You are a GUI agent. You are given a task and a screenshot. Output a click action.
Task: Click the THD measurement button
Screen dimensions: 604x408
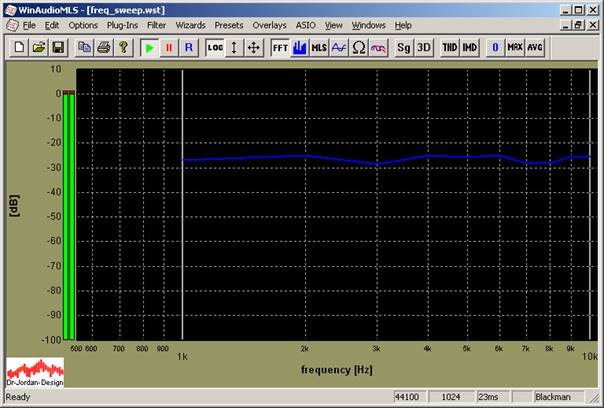pyautogui.click(x=450, y=47)
